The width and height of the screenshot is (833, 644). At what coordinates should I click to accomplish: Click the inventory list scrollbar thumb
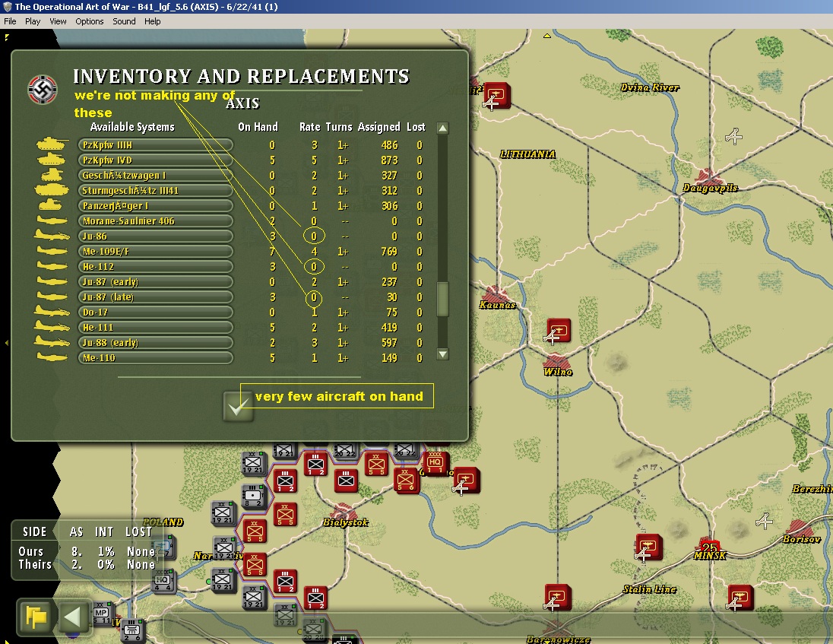[442, 299]
